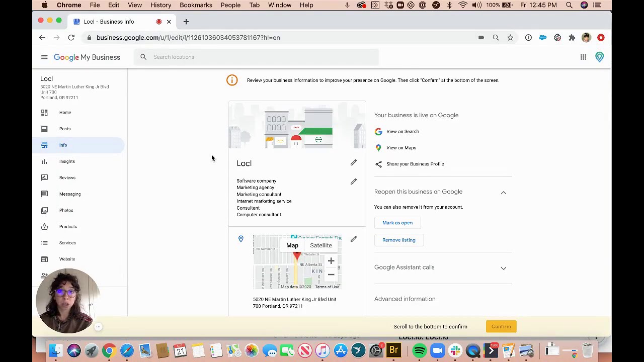Click the Reviews sidebar icon
The image size is (644, 362).
[44, 177]
